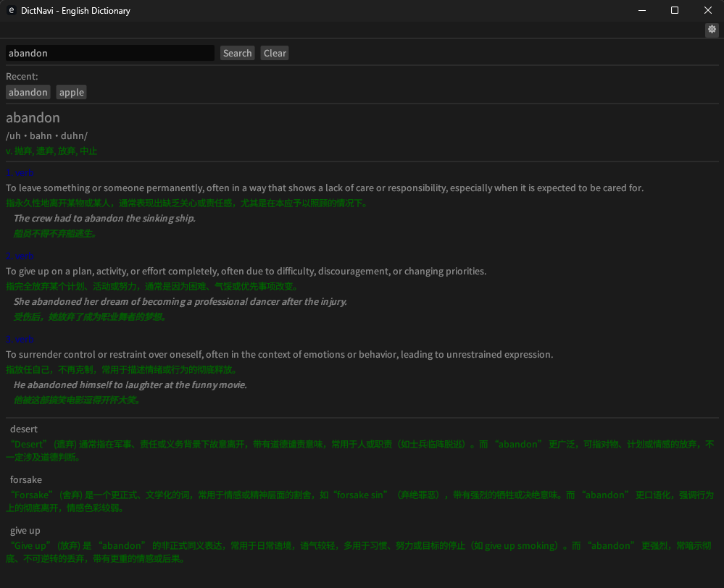Click the example sentence about the sinking ship
This screenshot has height=588, width=724.
104,219
